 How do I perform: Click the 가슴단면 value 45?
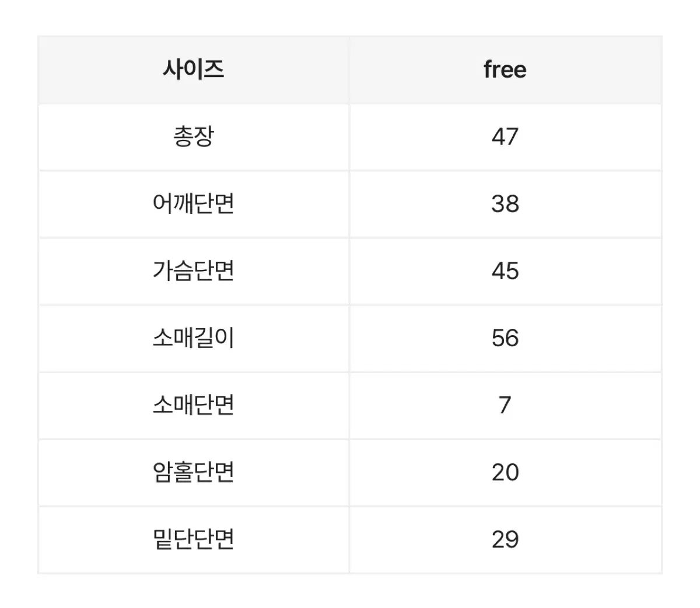pos(505,271)
